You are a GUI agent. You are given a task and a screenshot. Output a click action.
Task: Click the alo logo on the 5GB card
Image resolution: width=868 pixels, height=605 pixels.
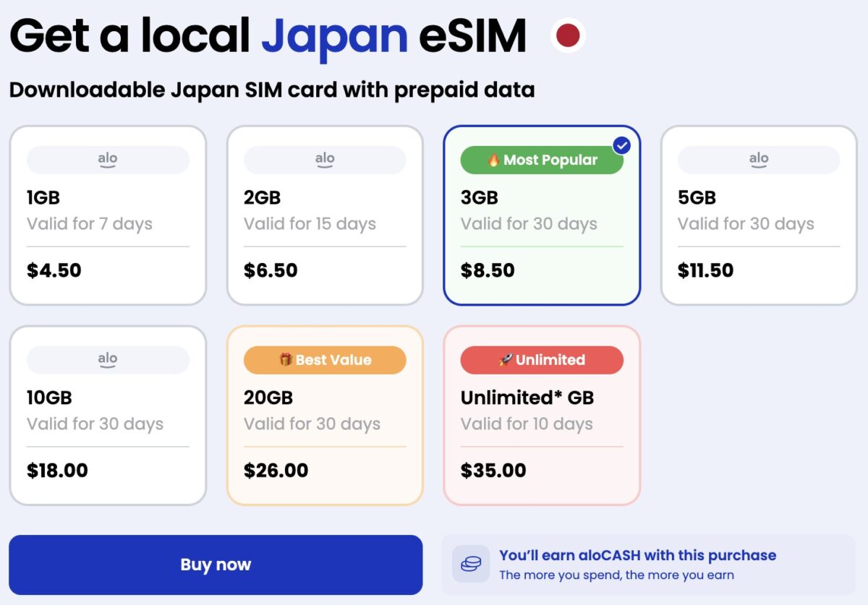[x=758, y=159]
